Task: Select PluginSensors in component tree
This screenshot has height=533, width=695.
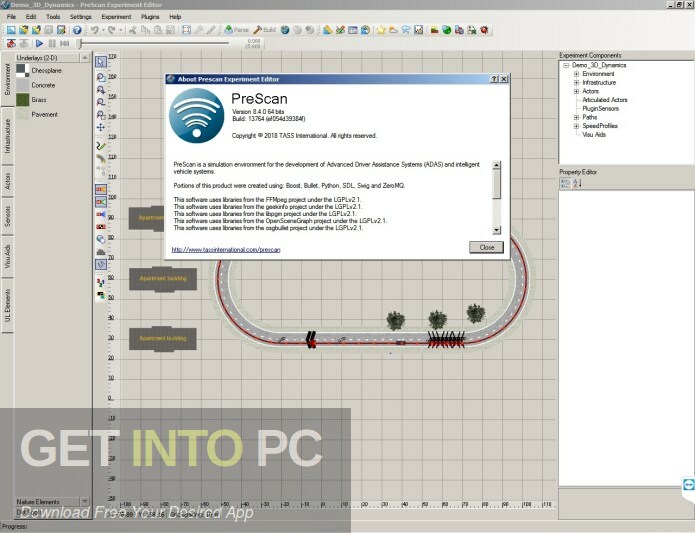Action: pos(601,109)
